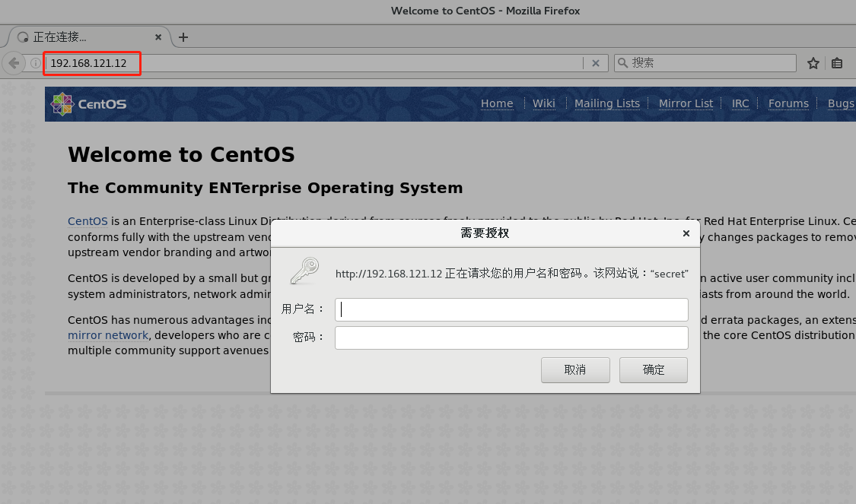
Task: Click the 用户名： label
Action: (x=303, y=309)
